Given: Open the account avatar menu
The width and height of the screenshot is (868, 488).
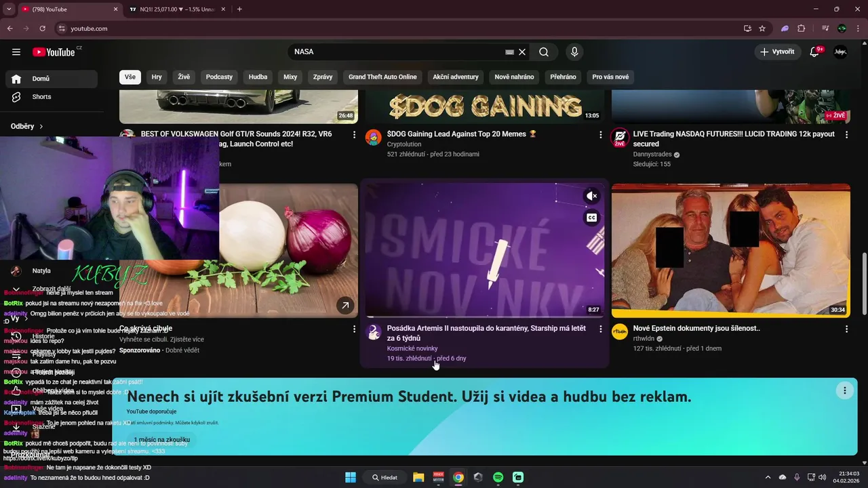Looking at the screenshot, I should click(841, 52).
